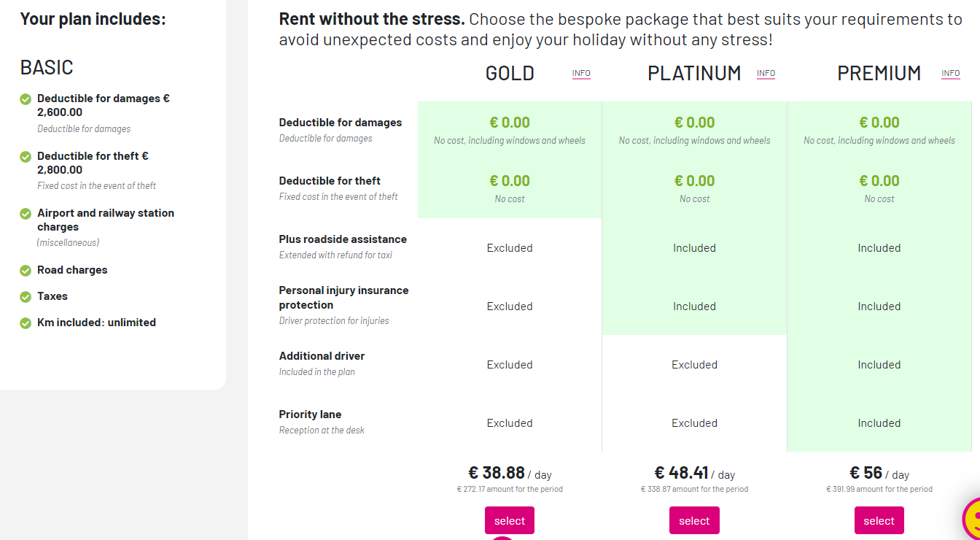The image size is (980, 540).
Task: Click checkmark icon beside Km included: unlimited
Action: click(26, 323)
